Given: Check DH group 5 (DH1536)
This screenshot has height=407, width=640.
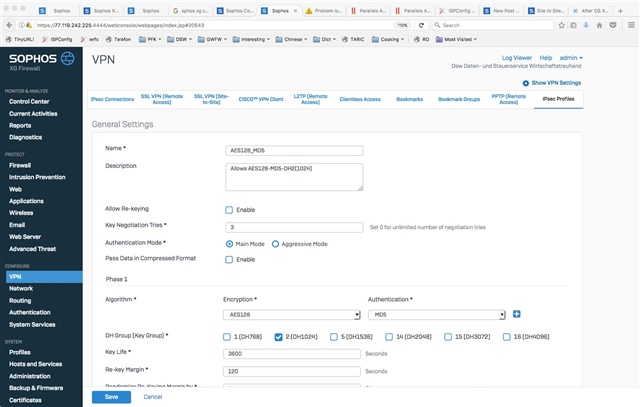Looking at the screenshot, I should coord(334,337).
